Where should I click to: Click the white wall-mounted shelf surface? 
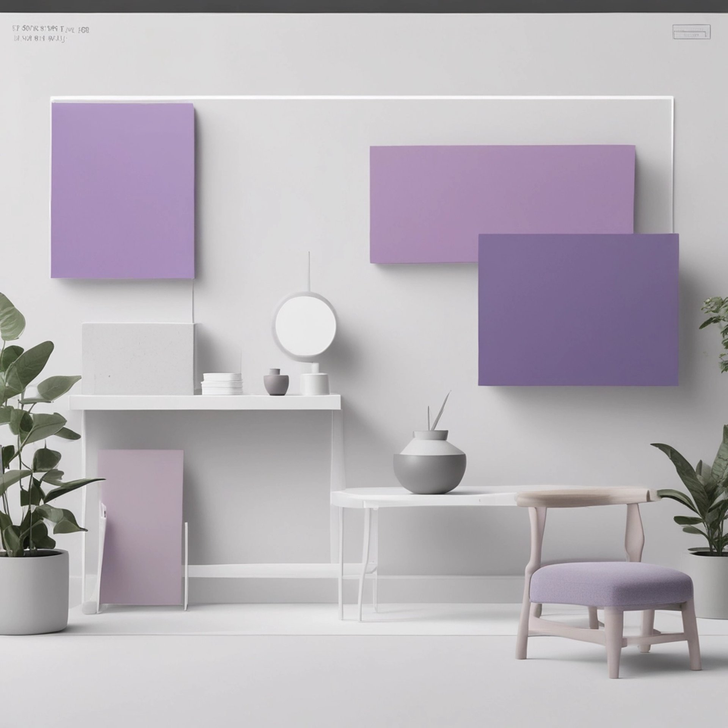pos(205,402)
